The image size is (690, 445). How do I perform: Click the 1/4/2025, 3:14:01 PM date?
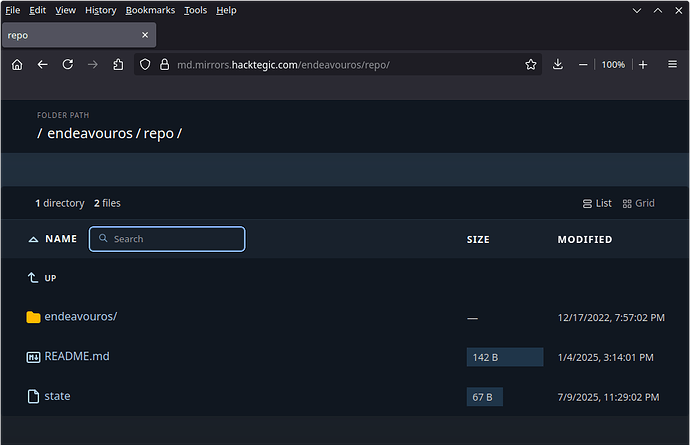point(606,357)
